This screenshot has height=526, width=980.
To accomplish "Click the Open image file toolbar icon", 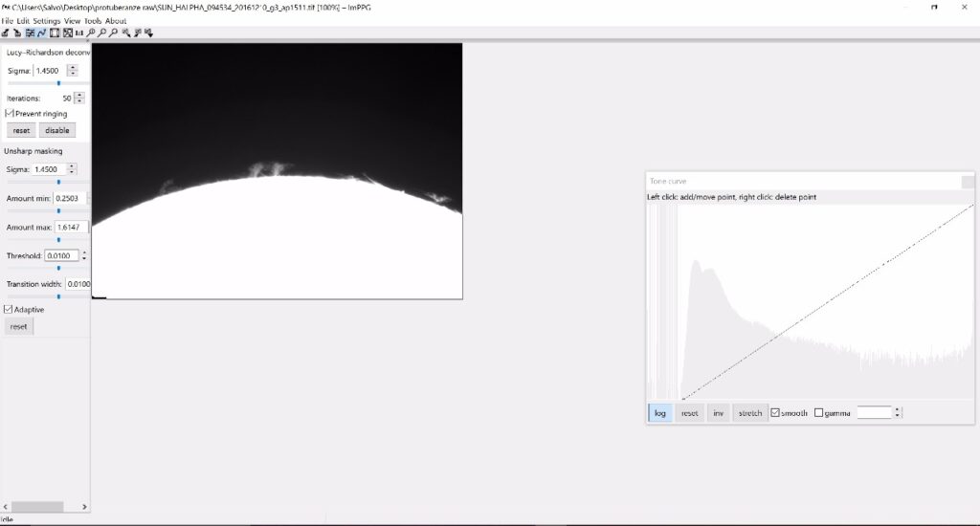I will coord(6,33).
